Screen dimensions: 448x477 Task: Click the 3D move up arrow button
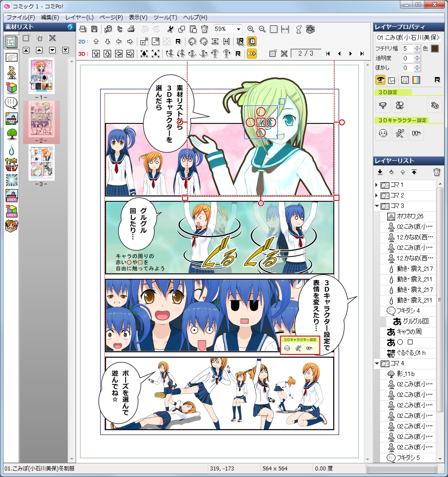(x=96, y=54)
